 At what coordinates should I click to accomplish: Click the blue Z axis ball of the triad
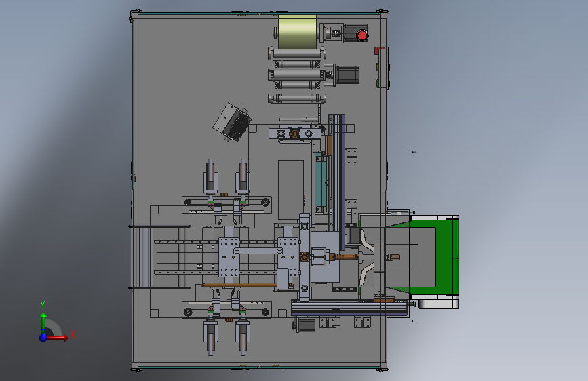click(x=43, y=338)
